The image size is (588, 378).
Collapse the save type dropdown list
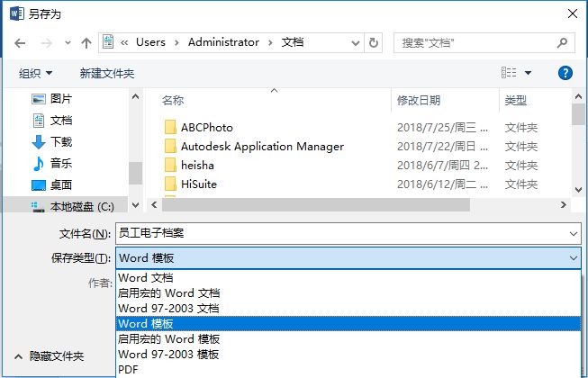tap(574, 258)
